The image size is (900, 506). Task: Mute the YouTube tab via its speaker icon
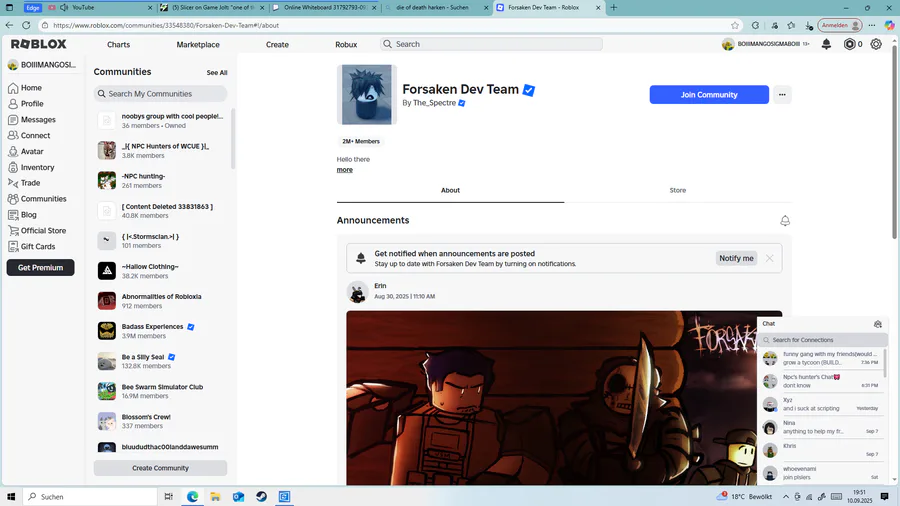click(x=64, y=7)
